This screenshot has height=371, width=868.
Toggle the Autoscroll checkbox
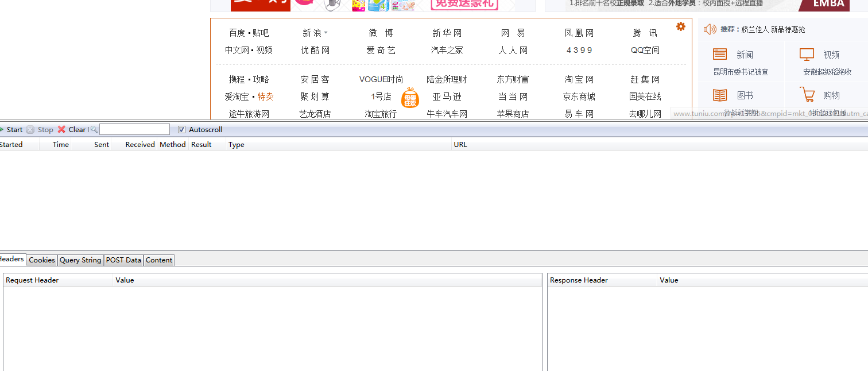[182, 130]
